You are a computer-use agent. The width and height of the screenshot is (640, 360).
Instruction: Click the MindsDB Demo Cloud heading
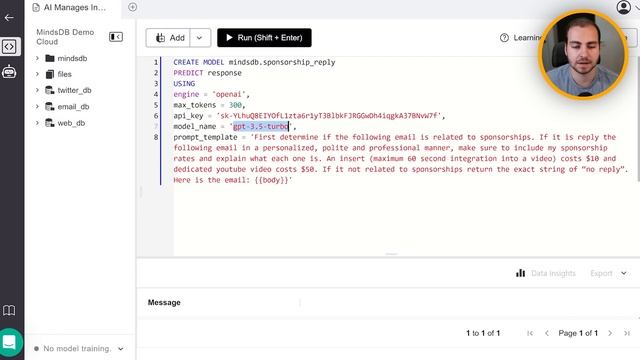pyautogui.click(x=65, y=37)
